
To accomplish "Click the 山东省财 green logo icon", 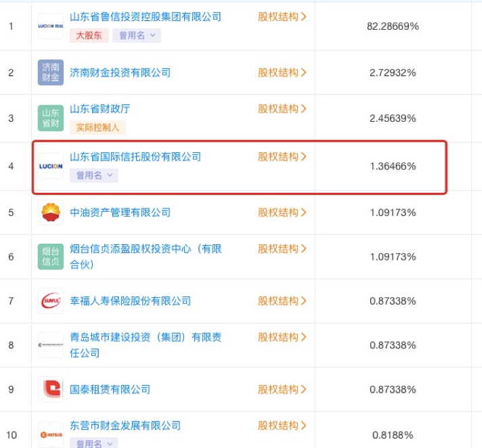I will click(x=51, y=118).
